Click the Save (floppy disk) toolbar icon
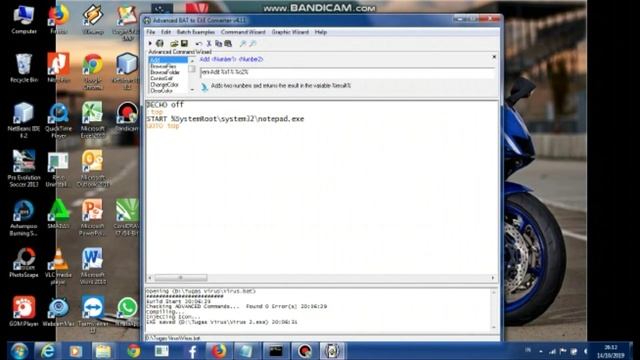Viewport: 640px width, 360px height. pyautogui.click(x=184, y=43)
